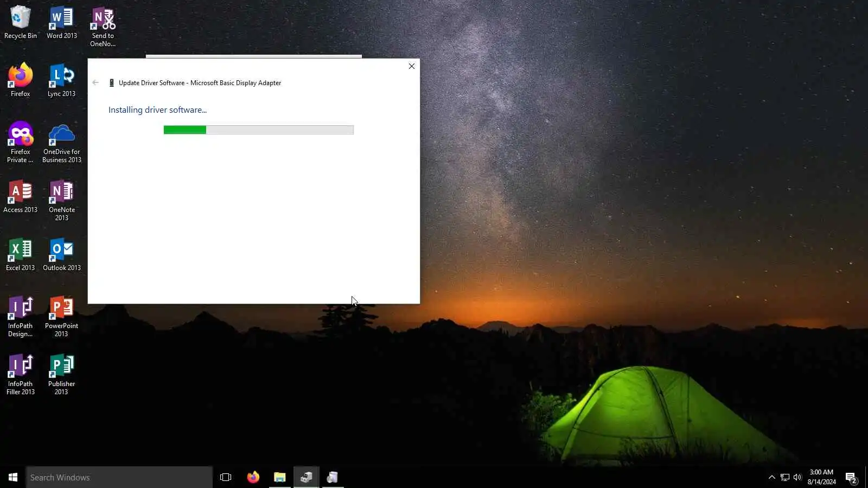Screen dimensions: 868x488
Task: Open the network status tray icon
Action: [785, 477]
